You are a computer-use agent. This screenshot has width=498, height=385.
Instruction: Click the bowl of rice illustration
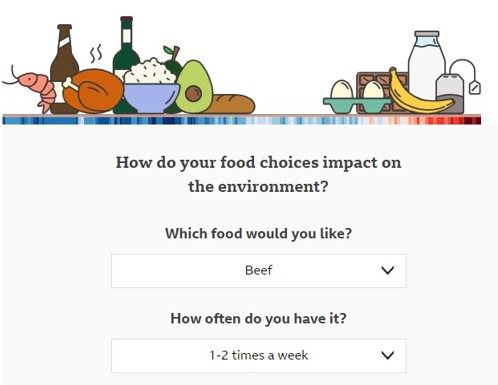coord(151,86)
